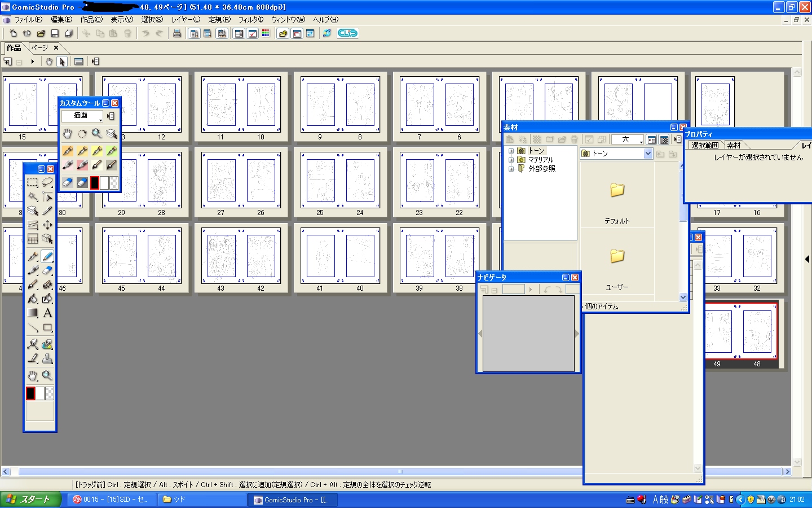Close the ページ tab with its X

[56, 48]
